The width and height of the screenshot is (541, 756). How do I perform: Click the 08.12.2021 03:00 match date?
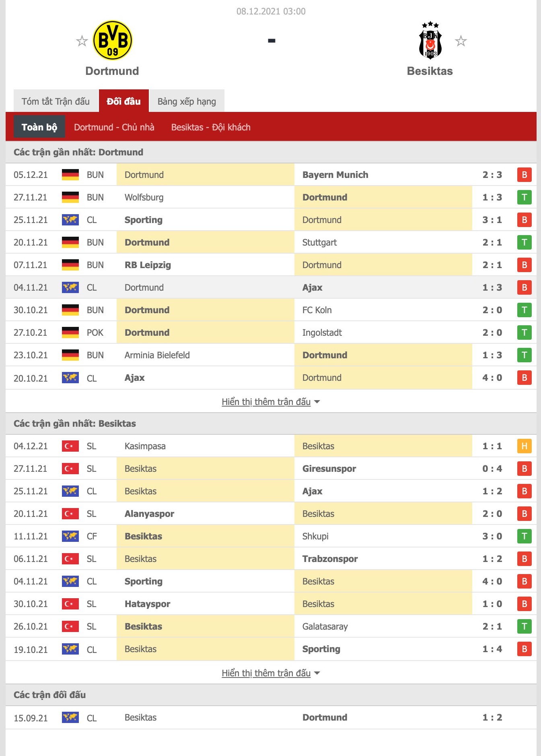click(271, 11)
